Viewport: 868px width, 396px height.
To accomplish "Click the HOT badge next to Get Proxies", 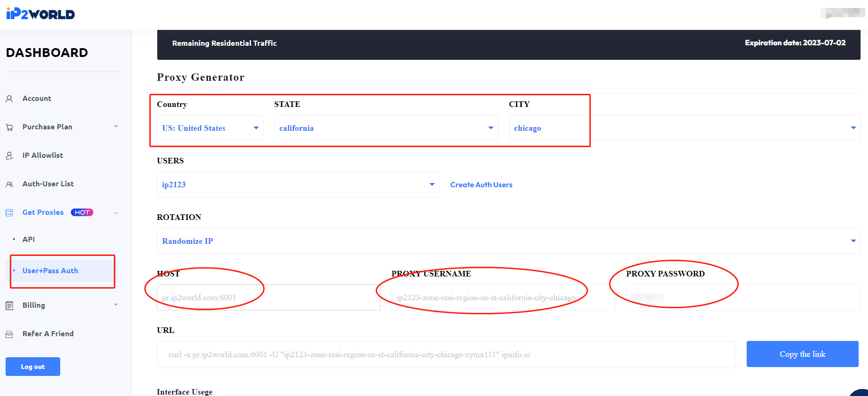I will pyautogui.click(x=82, y=212).
